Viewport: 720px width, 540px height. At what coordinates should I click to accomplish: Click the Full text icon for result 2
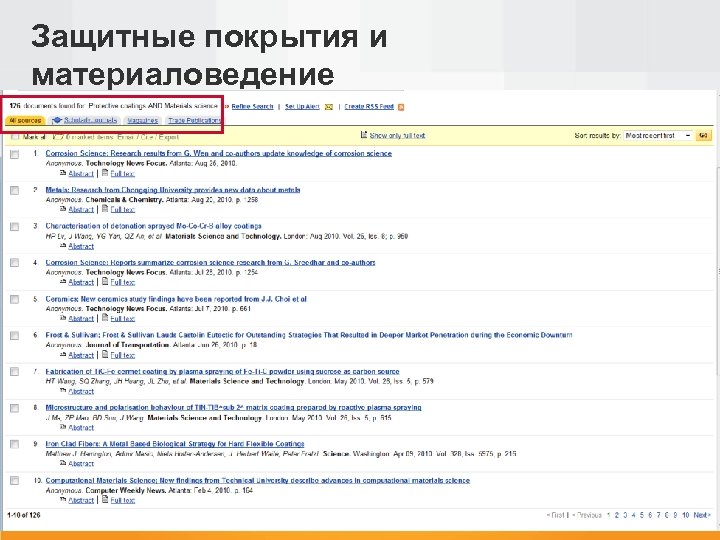105,208
